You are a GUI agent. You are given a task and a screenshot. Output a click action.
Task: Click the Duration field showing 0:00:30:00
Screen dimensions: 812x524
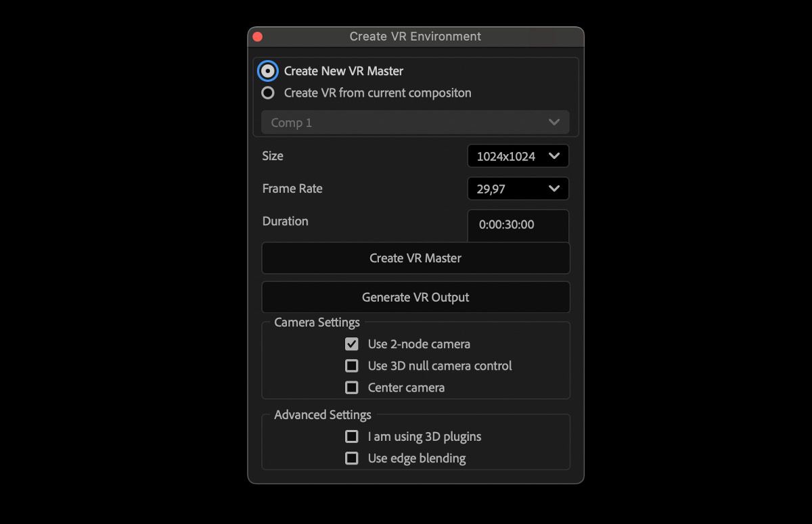[x=518, y=224]
